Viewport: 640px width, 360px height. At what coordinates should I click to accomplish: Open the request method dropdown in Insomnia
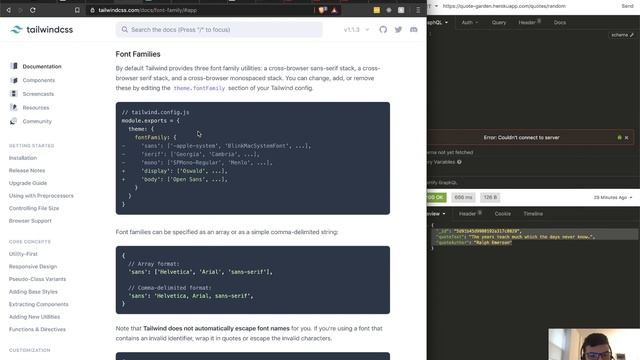(433, 6)
